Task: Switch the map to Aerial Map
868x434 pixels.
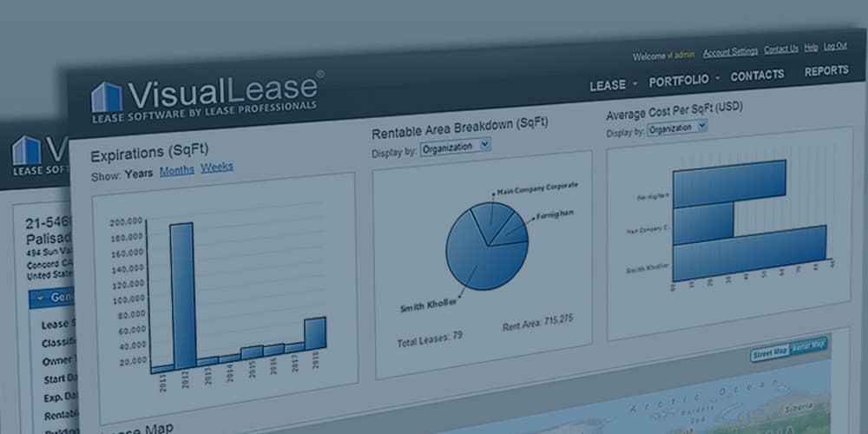Action: [x=807, y=345]
